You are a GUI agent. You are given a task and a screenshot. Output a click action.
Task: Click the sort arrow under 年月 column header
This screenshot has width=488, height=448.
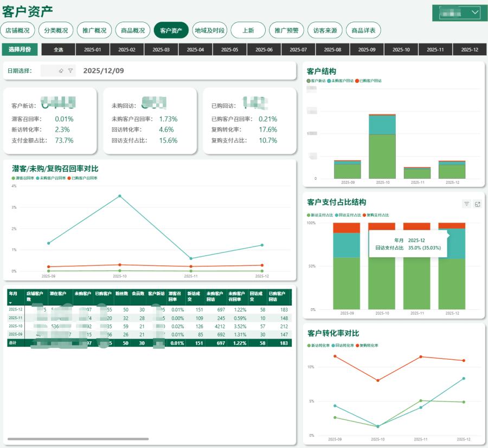click(10, 303)
